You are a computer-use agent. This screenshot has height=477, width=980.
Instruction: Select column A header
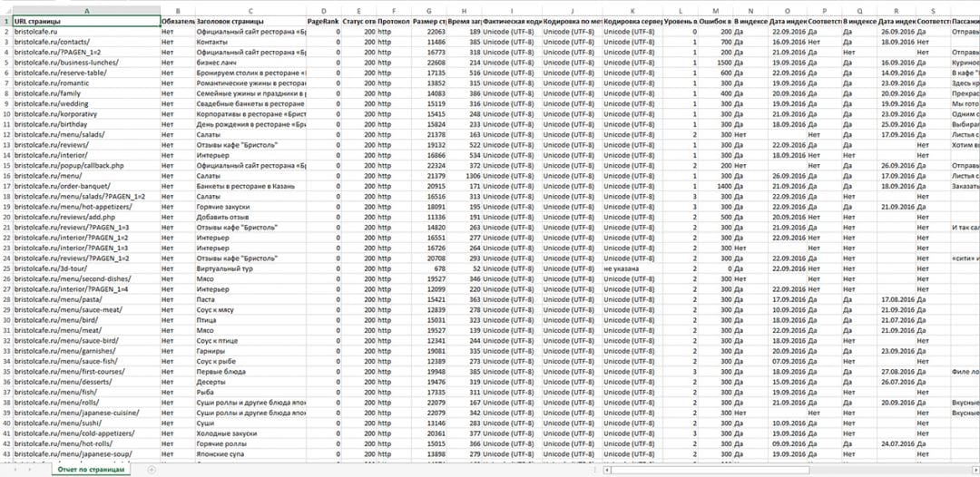pos(86,11)
